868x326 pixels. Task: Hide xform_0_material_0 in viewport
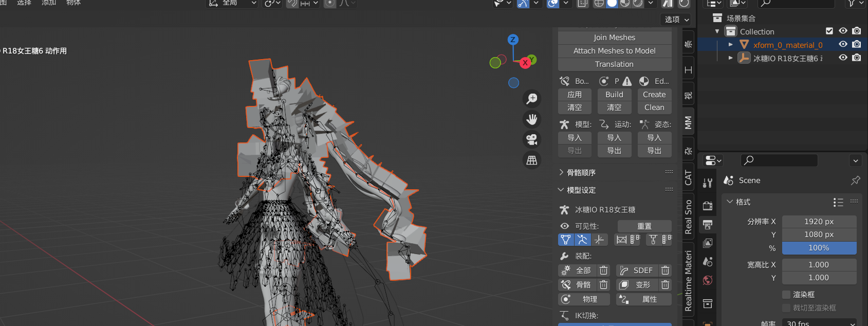[843, 45]
